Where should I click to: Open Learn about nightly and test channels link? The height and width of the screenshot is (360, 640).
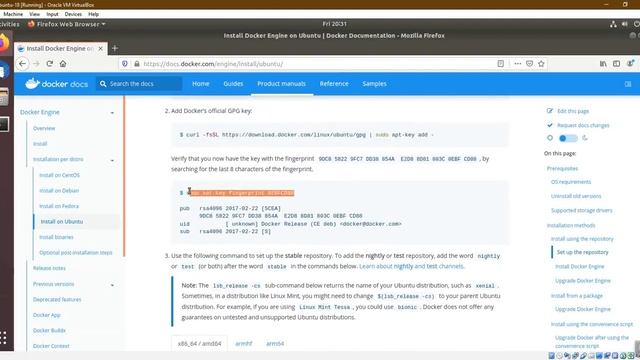click(411, 266)
